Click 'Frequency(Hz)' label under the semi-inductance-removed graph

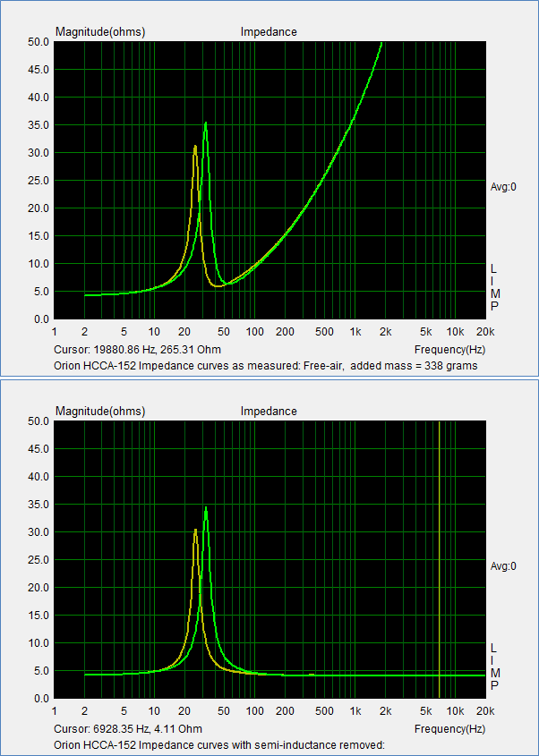click(449, 728)
